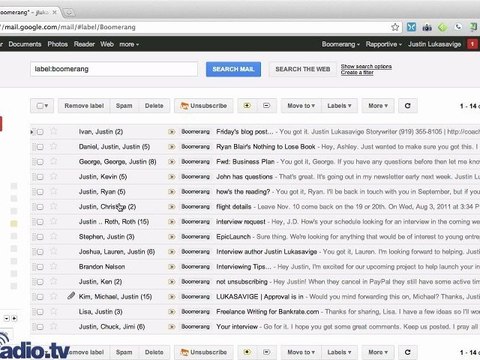Open the Ryan Blair's Nothing to Lose Book email
Screen dimensions: 480x360
pyautogui.click(x=266, y=147)
